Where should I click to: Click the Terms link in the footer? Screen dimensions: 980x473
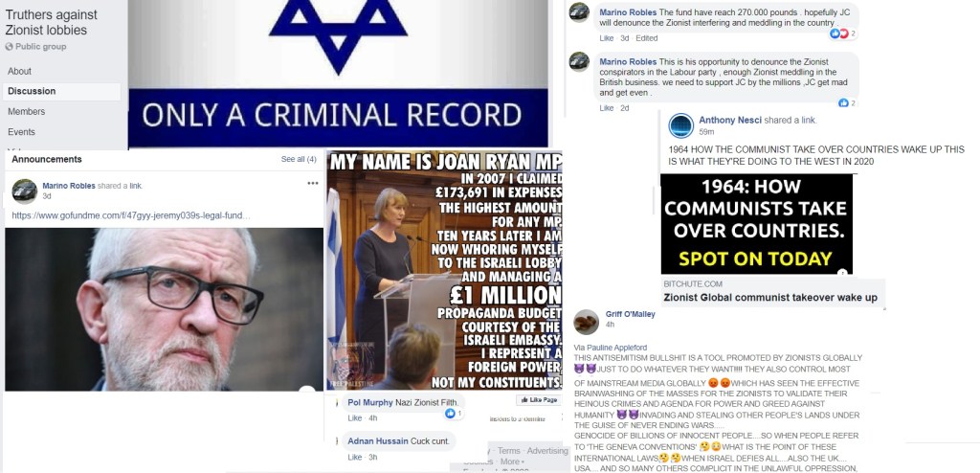tap(509, 450)
